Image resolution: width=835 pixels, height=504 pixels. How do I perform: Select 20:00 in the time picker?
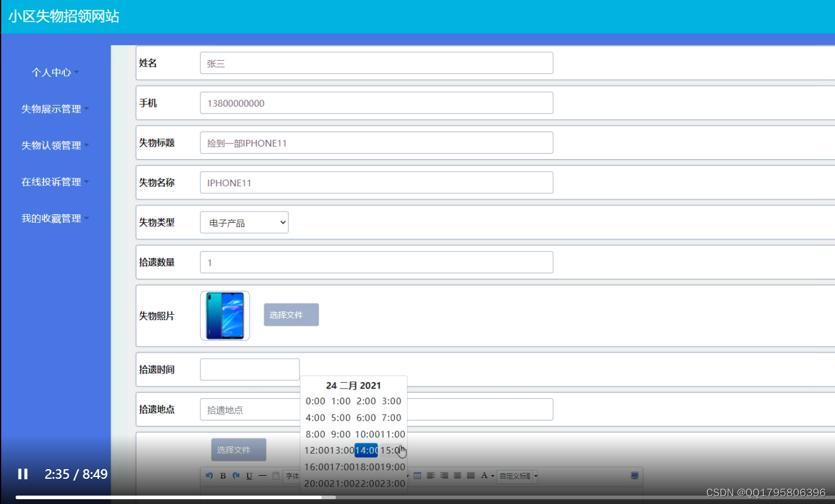coord(316,484)
